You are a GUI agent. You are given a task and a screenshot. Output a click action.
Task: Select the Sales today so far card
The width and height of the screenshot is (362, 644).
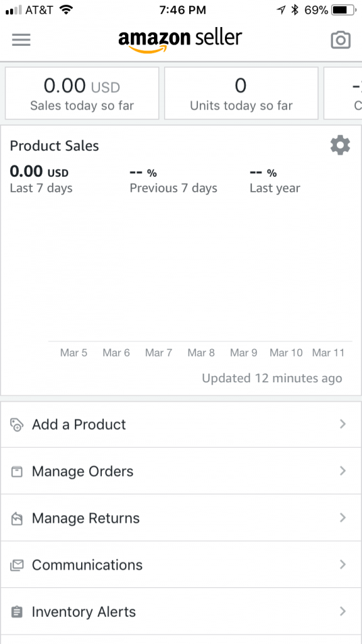pos(82,93)
